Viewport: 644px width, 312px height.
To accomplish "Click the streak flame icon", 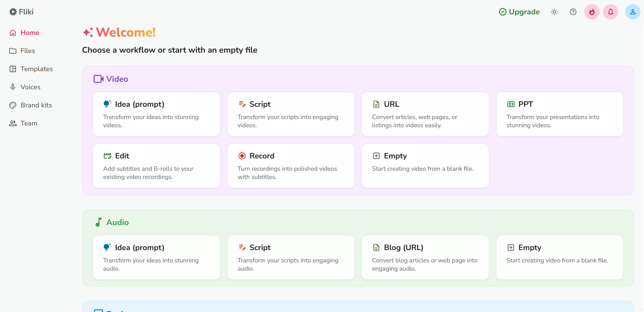I will (591, 12).
